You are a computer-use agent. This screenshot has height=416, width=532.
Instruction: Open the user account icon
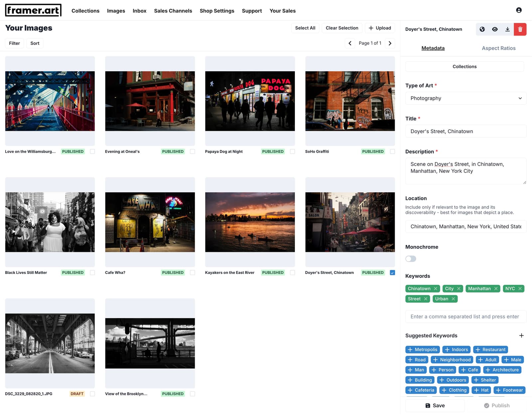(x=519, y=10)
